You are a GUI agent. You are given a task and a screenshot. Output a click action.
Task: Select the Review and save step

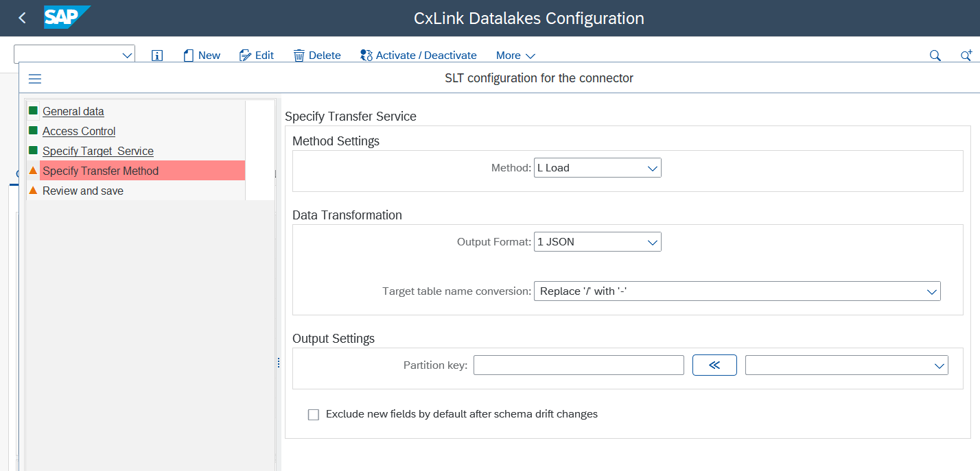click(x=83, y=191)
